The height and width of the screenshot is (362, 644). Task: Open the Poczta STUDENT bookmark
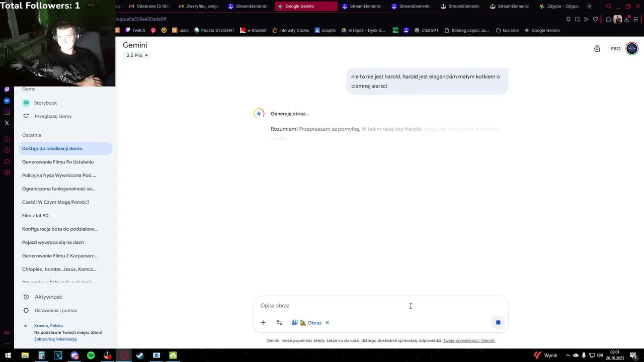coord(214,30)
